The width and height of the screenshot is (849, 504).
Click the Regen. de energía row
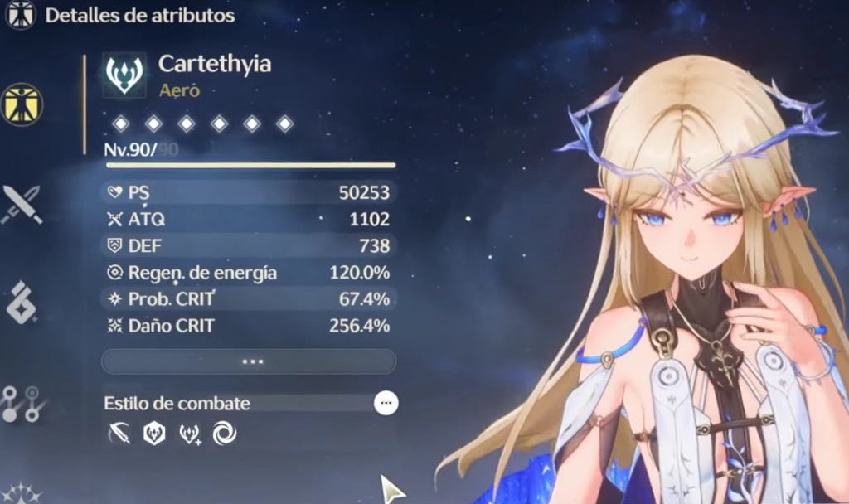tap(249, 272)
